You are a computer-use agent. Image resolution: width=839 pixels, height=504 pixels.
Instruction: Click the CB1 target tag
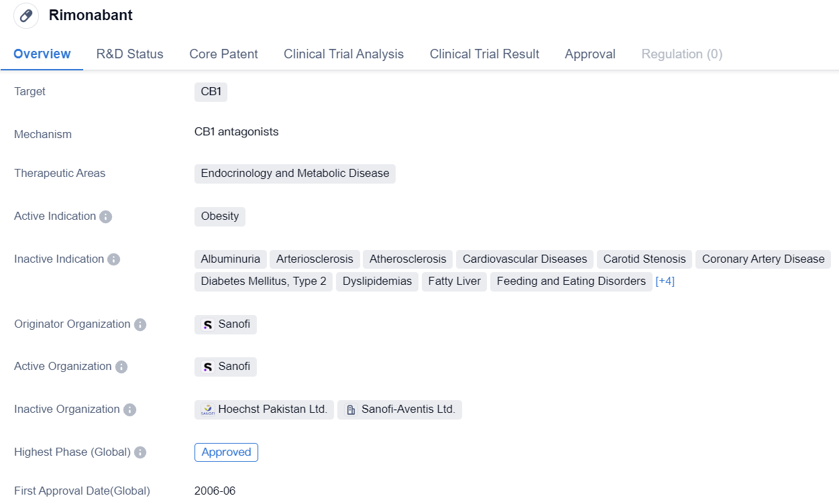pyautogui.click(x=211, y=92)
